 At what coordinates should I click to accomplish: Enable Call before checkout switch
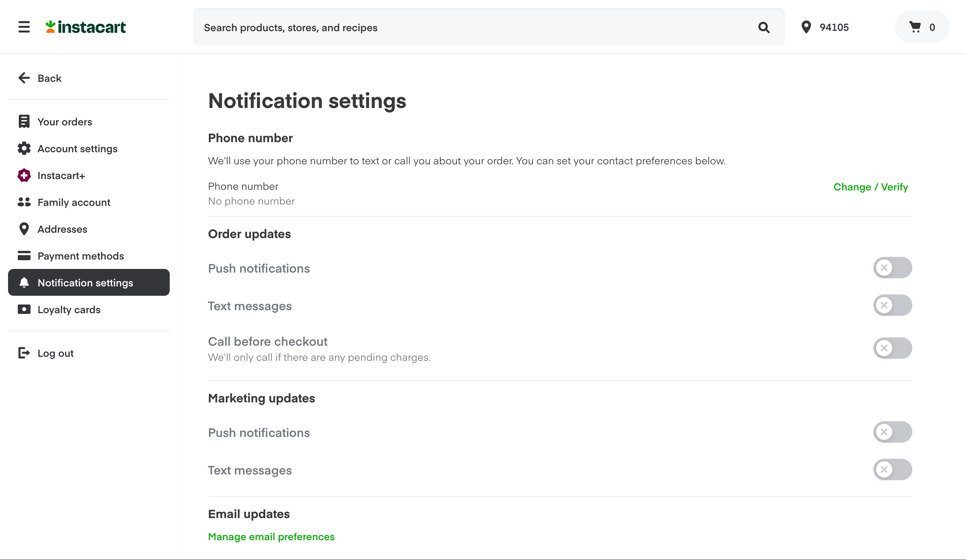click(x=893, y=348)
